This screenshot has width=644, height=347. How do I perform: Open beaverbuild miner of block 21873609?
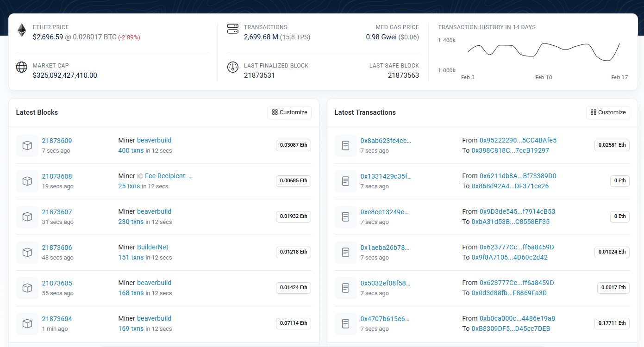pos(154,140)
